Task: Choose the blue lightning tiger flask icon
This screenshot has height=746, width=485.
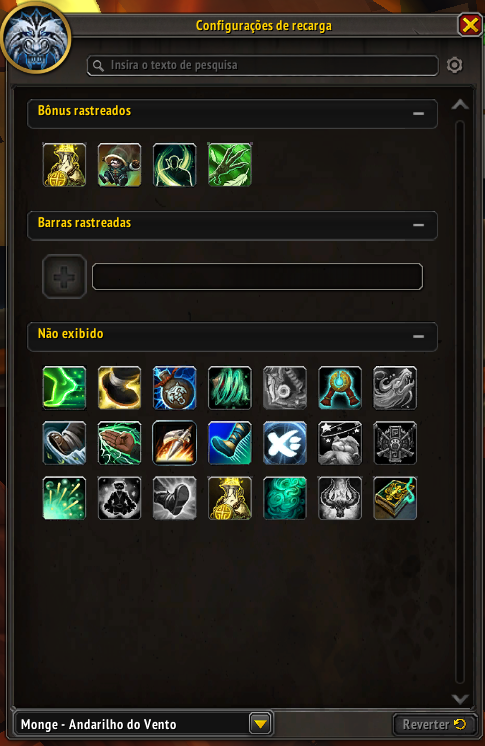Action: tap(175, 388)
